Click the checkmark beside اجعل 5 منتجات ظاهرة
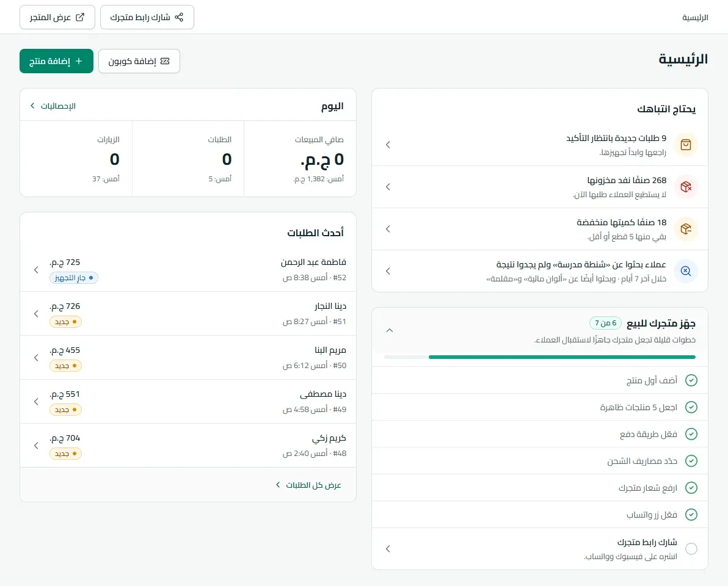 [x=691, y=407]
